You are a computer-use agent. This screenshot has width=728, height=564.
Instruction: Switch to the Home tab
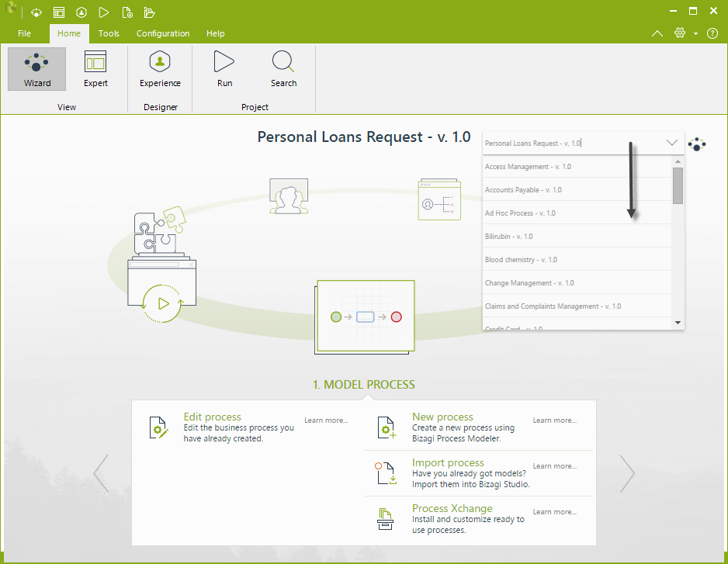[x=69, y=33]
